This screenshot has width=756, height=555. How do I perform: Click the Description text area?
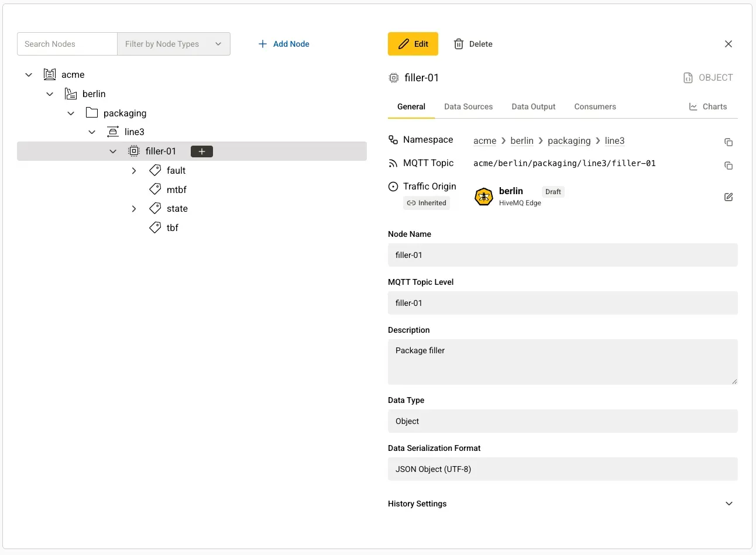pyautogui.click(x=563, y=362)
